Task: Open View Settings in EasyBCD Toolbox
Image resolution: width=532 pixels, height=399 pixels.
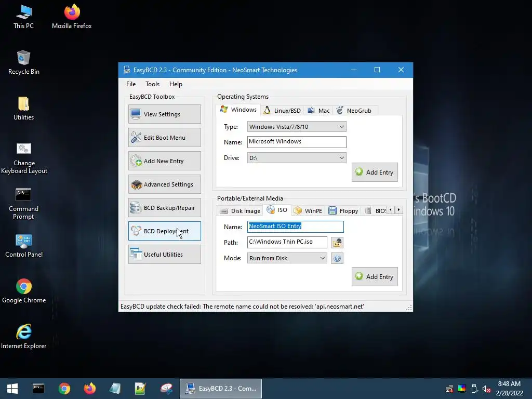Action: (x=165, y=114)
